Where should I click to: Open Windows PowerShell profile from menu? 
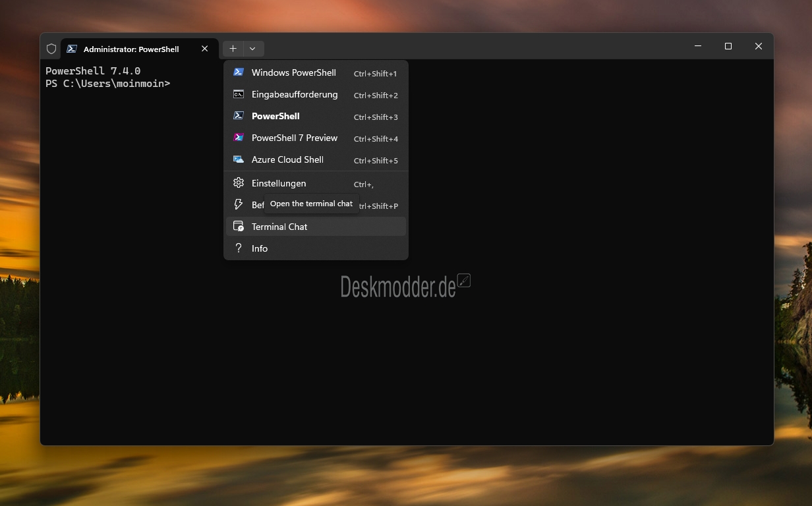[316, 72]
